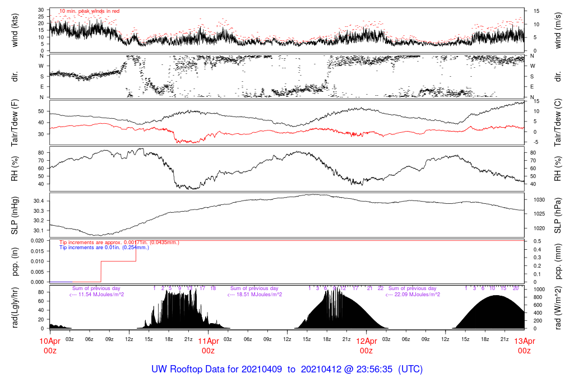Click the 'rad (W/m^2)' axis label

558,307
